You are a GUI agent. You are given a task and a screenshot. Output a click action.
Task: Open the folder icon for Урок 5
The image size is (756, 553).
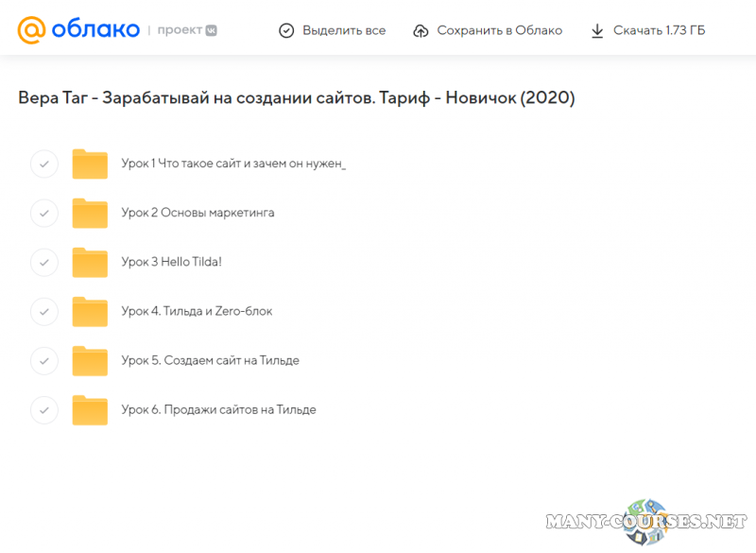(x=90, y=360)
